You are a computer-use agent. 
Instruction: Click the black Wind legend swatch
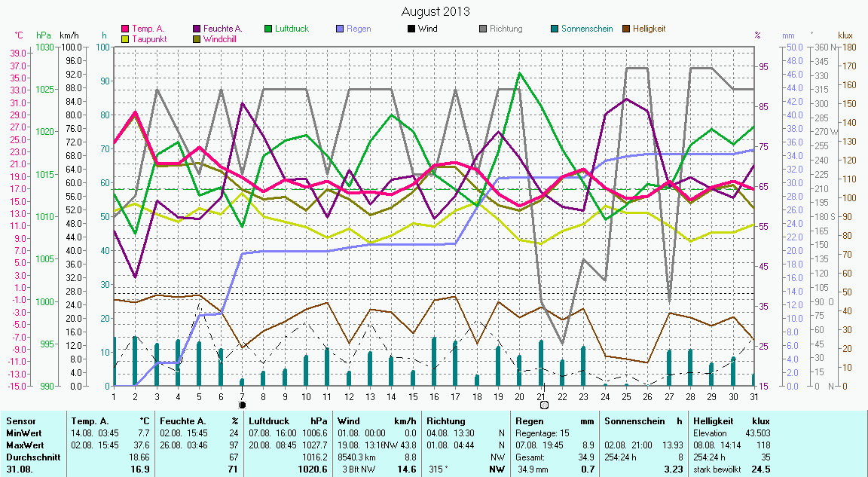click(x=411, y=29)
